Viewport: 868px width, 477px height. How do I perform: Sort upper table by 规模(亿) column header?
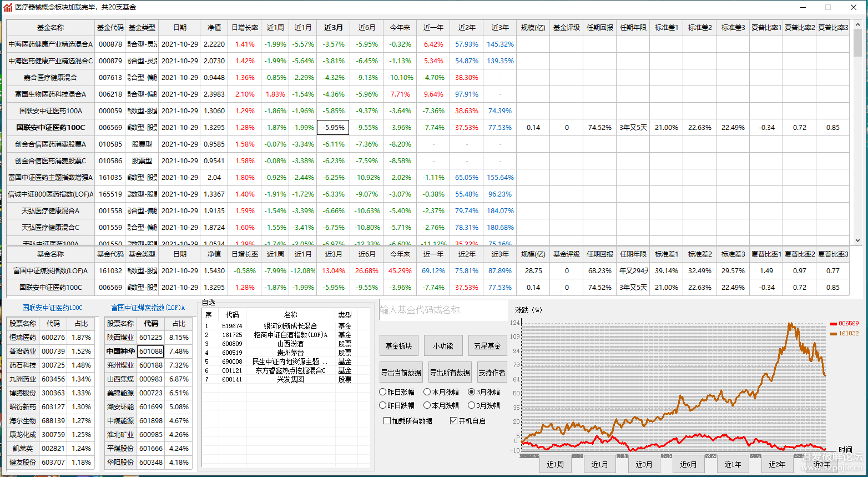click(533, 27)
